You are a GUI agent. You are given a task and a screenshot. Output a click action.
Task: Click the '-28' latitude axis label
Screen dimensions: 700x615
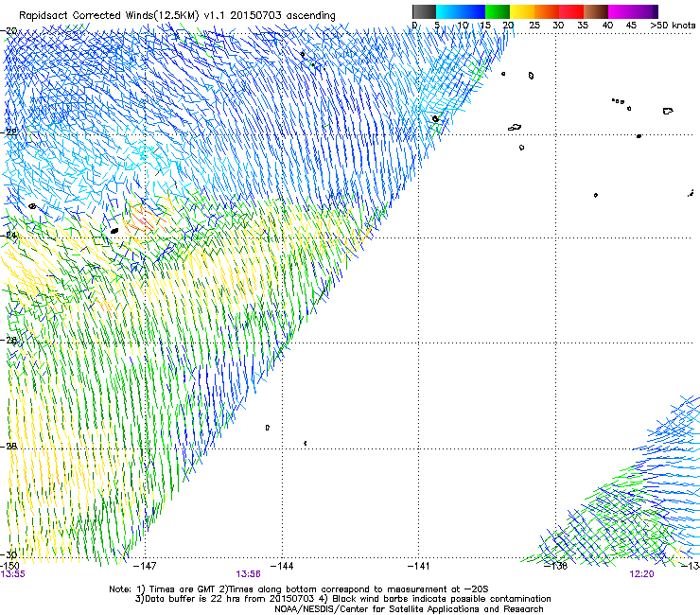(x=9, y=447)
